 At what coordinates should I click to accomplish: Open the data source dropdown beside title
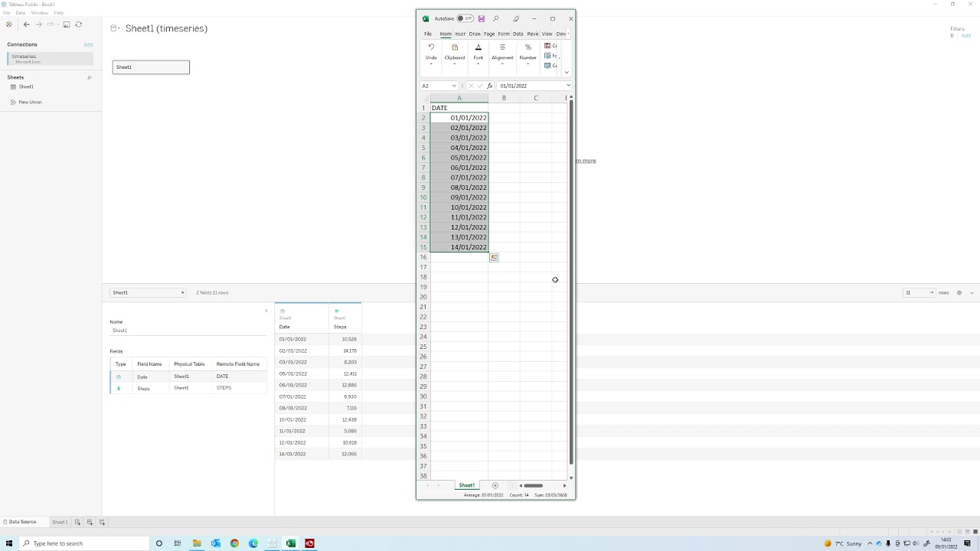click(114, 28)
